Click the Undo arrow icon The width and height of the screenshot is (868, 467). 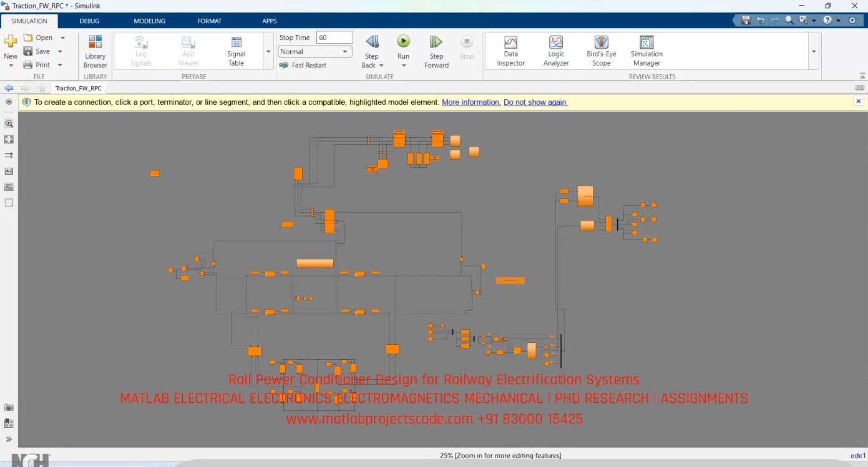pos(761,21)
